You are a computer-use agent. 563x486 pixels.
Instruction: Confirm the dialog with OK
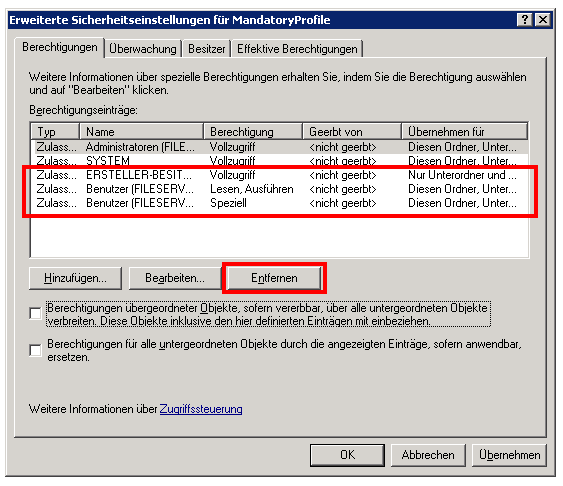point(347,455)
